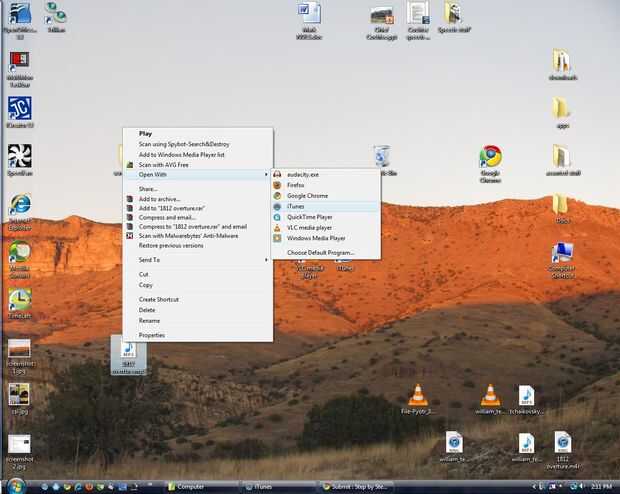Click Windows Media Player icon in submenu
This screenshot has width=620, height=494.
(278, 238)
